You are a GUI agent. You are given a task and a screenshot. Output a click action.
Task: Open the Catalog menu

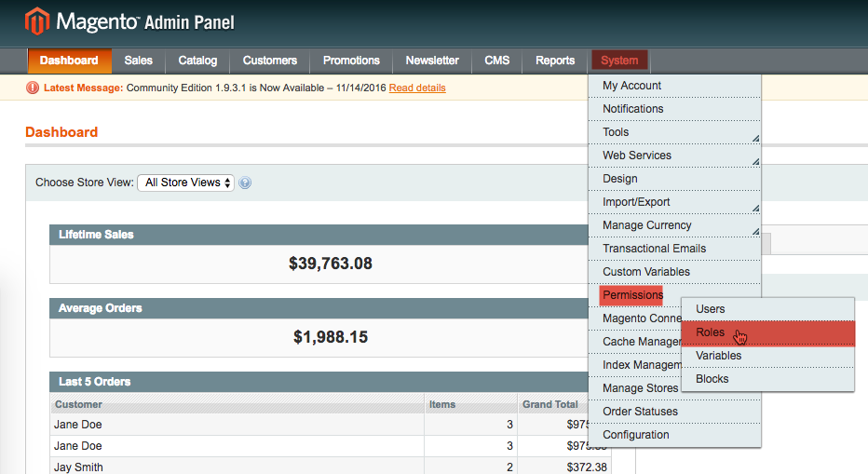pyautogui.click(x=197, y=61)
